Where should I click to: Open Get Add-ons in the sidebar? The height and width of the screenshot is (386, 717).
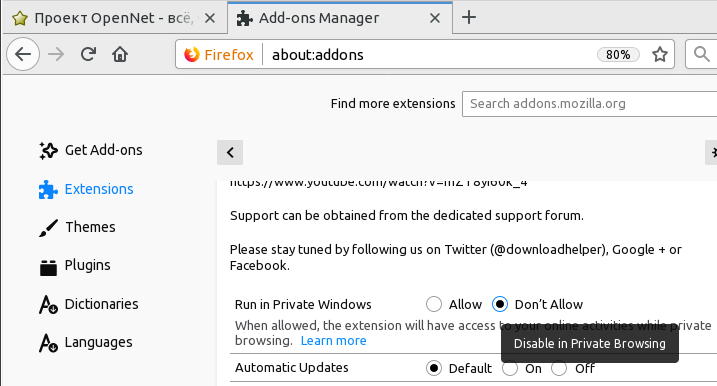pyautogui.click(x=91, y=150)
